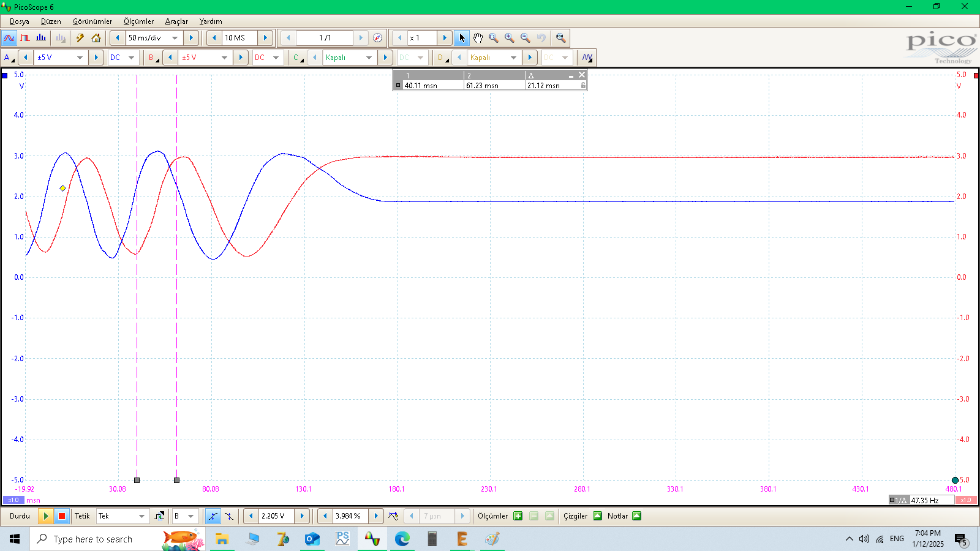Open the Araçlar menu
Screen dimensions: 980x551
(x=176, y=21)
